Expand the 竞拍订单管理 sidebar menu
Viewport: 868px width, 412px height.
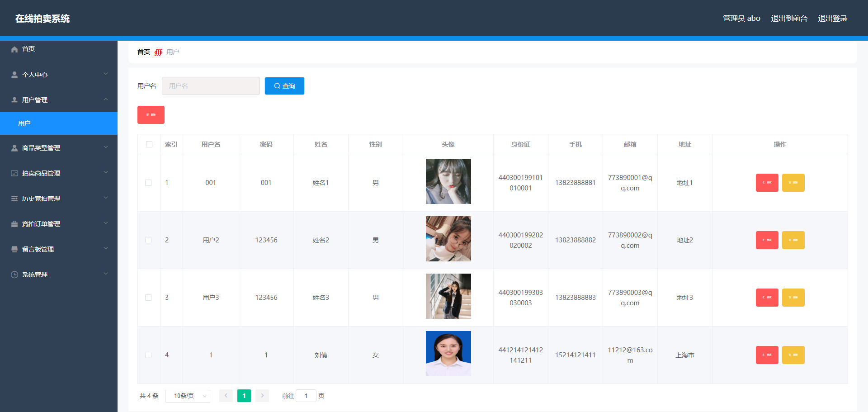[x=59, y=224]
